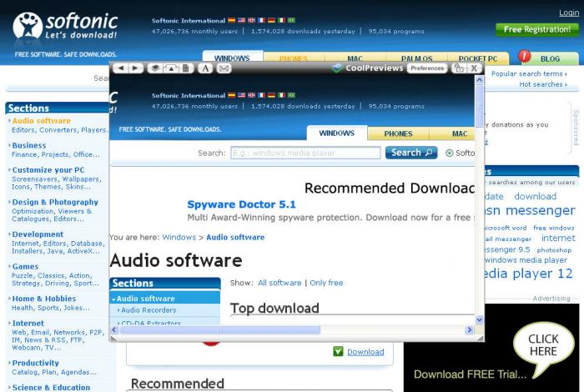Click preview scrollbar right arrow
584x392 pixels.
tap(469, 329)
